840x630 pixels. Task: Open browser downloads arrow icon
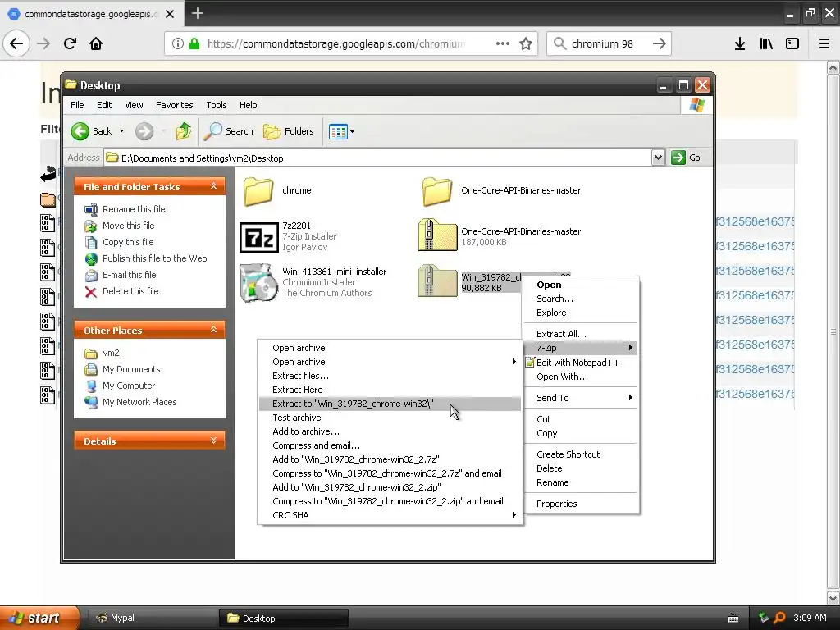coord(740,43)
